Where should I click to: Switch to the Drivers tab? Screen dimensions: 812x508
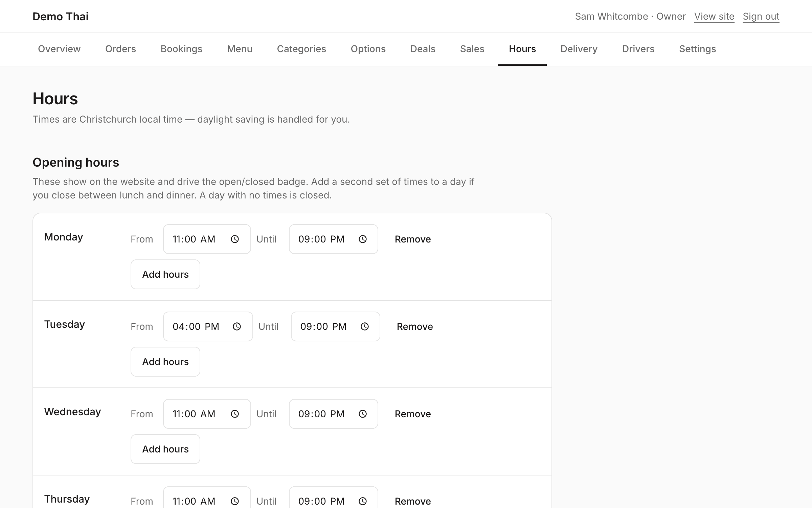point(638,49)
